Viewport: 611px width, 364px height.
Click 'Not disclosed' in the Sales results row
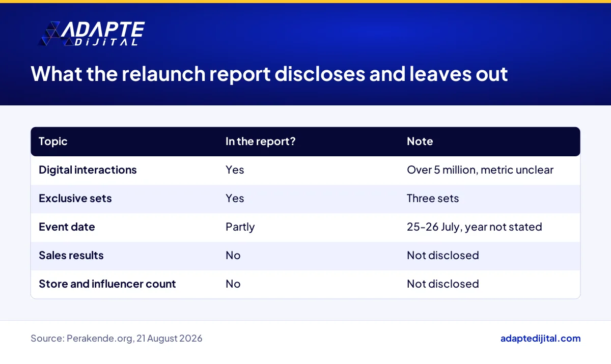443,256
